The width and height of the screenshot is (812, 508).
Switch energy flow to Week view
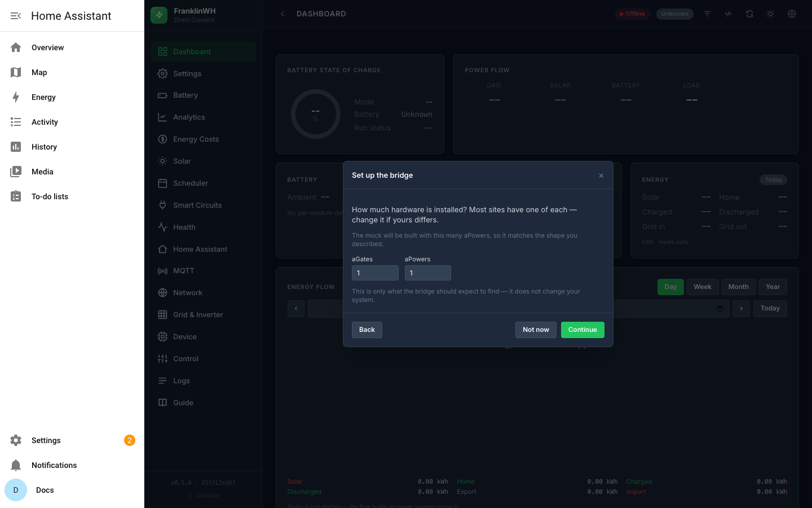(x=702, y=287)
